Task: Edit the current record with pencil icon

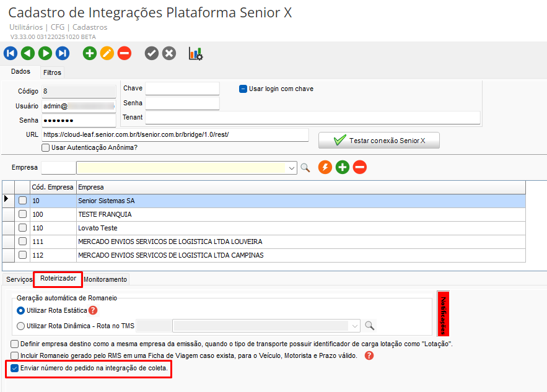Action: (107, 53)
